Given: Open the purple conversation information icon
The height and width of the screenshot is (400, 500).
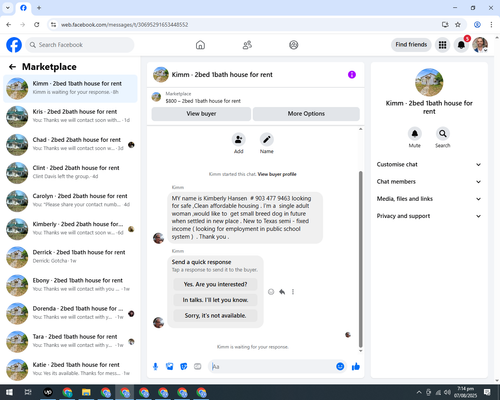Looking at the screenshot, I should pyautogui.click(x=352, y=75).
